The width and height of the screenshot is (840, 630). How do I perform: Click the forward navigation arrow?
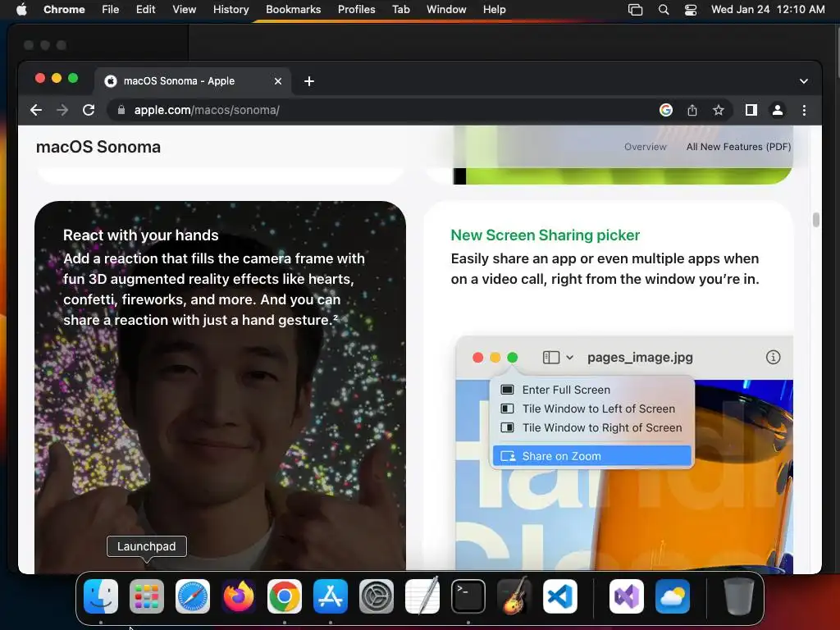pyautogui.click(x=62, y=111)
